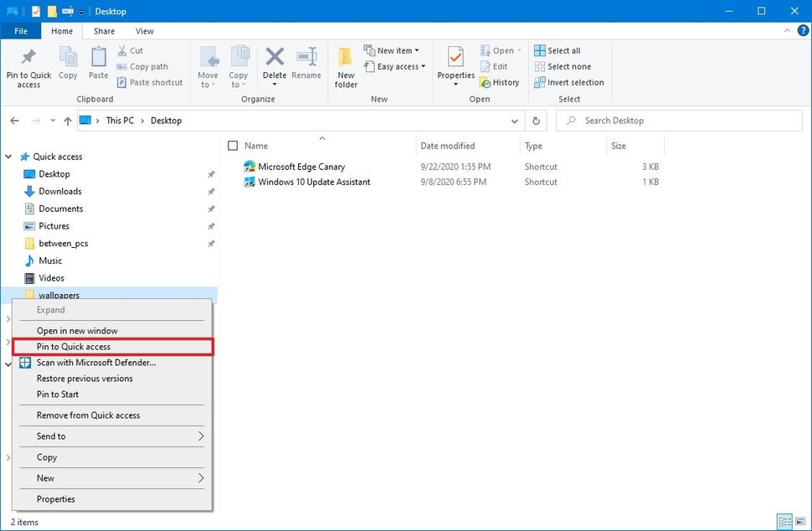Expand the New item dropdown
Screen dimensions: 812x531
click(393, 49)
